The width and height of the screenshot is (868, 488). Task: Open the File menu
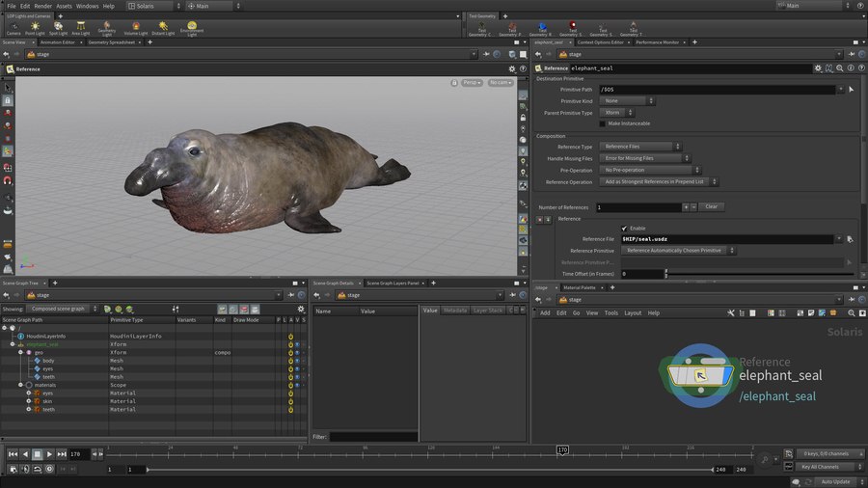tap(11, 6)
